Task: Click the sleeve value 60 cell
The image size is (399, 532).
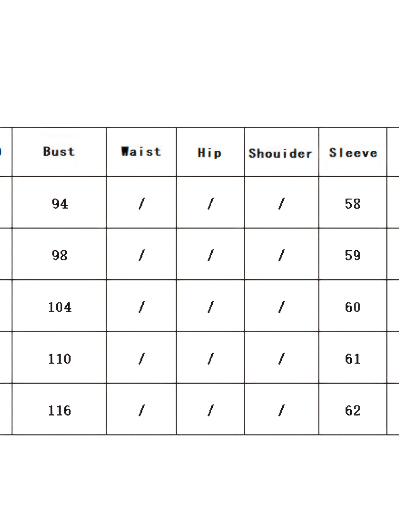Action: pos(353,307)
